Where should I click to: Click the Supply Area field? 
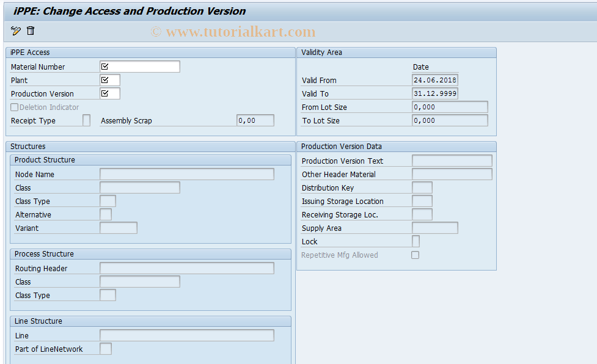434,227
